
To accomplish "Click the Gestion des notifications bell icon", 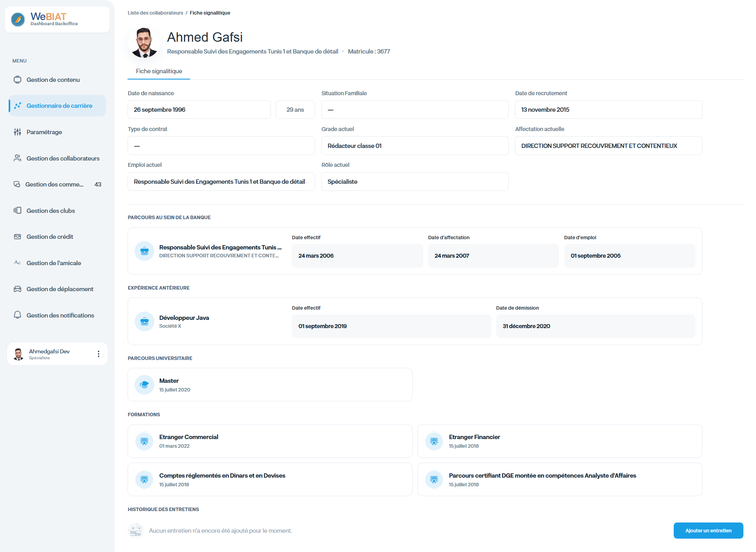I will [17, 315].
